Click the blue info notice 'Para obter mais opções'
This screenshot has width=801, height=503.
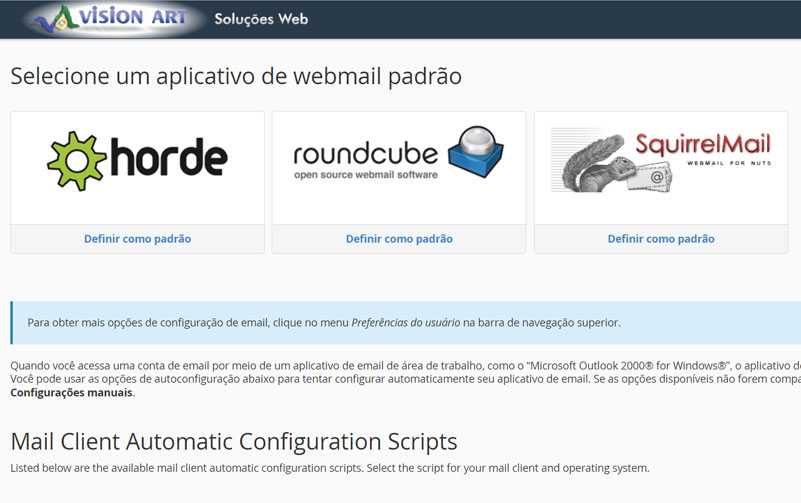(406, 323)
